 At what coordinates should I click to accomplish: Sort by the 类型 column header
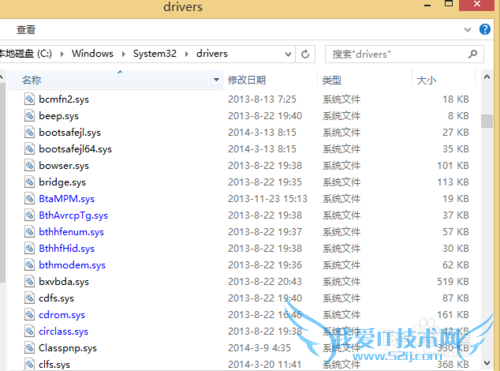pyautogui.click(x=332, y=80)
